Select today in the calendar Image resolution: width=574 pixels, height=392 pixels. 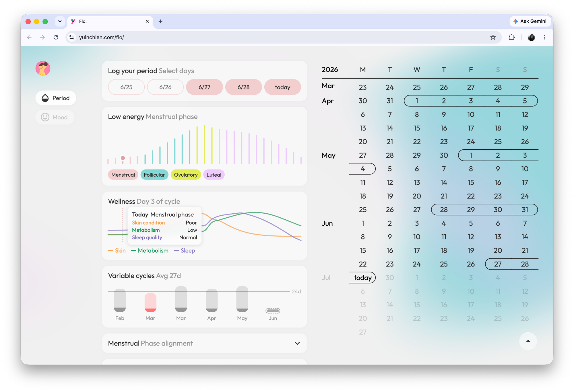pyautogui.click(x=362, y=278)
